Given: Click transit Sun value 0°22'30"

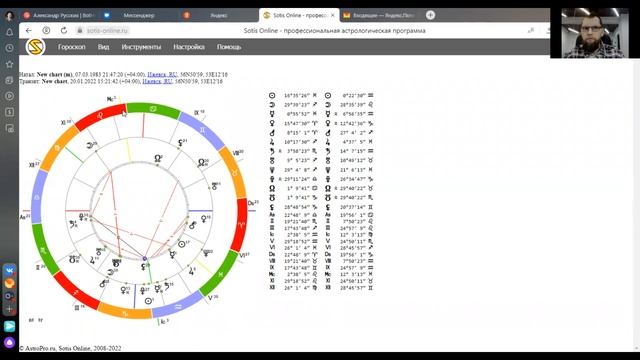Looking at the screenshot, I should [354, 96].
